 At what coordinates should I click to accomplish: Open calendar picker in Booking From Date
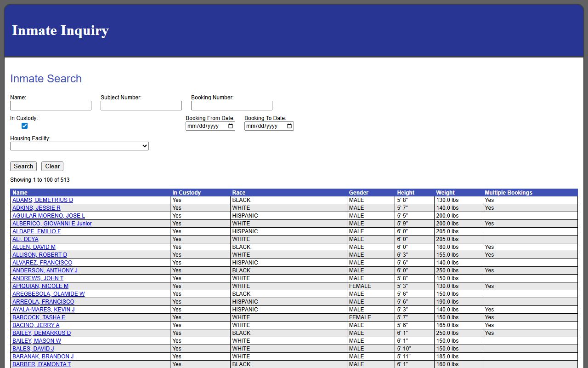(231, 126)
